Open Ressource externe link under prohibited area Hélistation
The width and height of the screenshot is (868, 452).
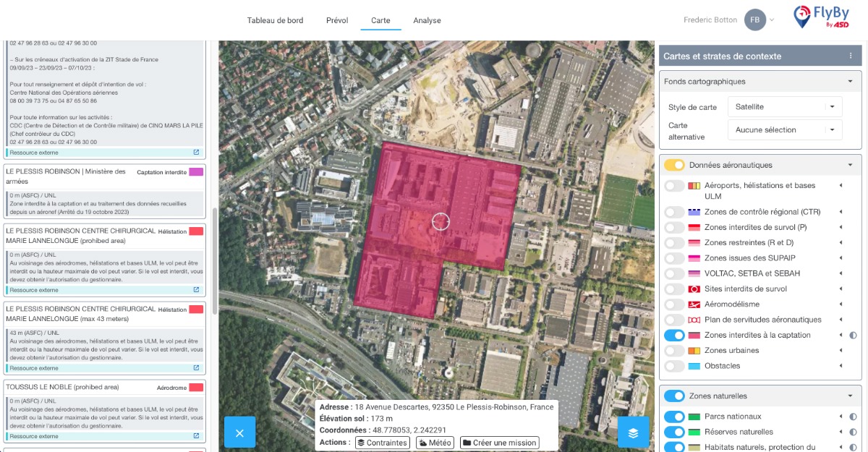106,290
